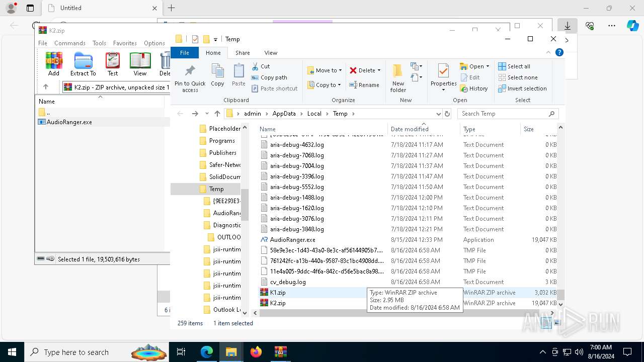Open Quick Access Toolbar customize dropdown
The image size is (644, 362).
pos(215,39)
